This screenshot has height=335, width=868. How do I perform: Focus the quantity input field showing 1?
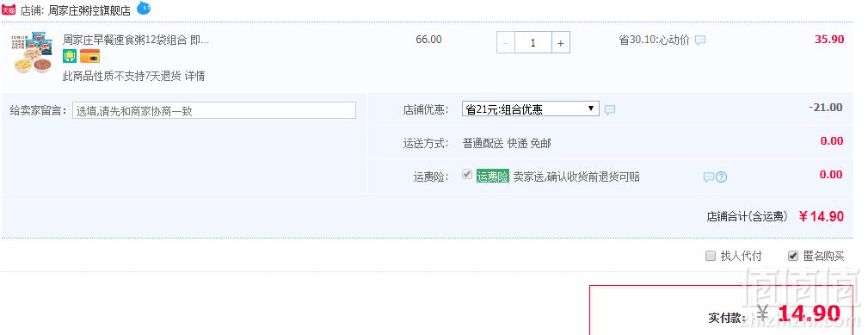tap(533, 43)
